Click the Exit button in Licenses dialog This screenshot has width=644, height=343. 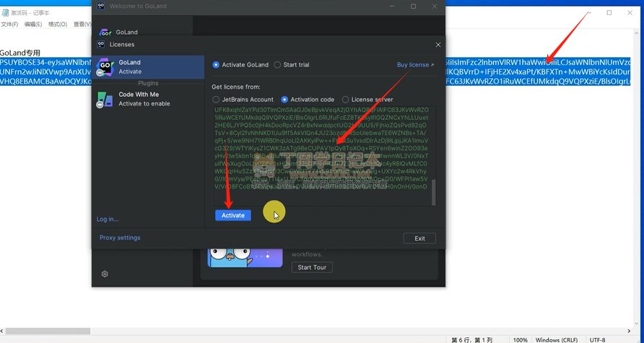point(419,238)
